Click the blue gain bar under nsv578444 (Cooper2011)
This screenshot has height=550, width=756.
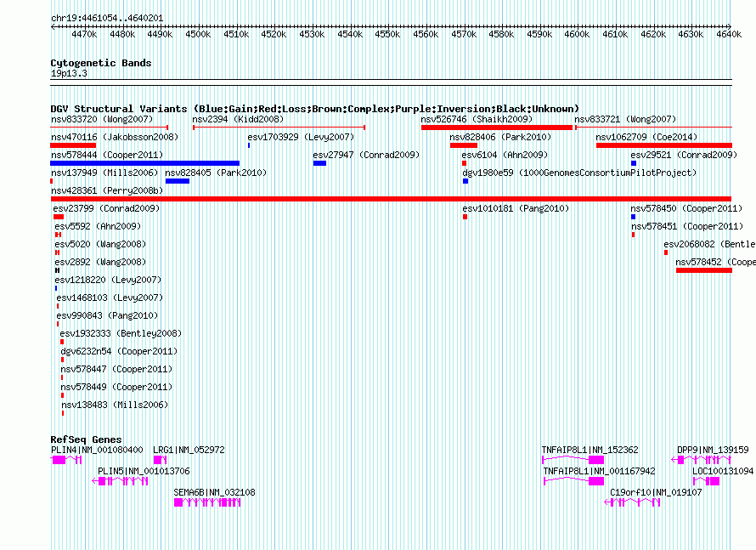pyautogui.click(x=144, y=163)
